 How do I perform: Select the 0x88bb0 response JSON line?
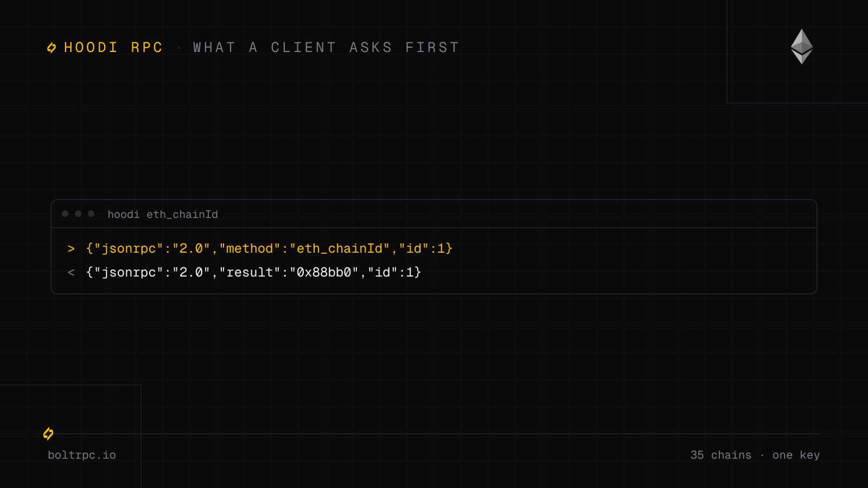coord(253,272)
